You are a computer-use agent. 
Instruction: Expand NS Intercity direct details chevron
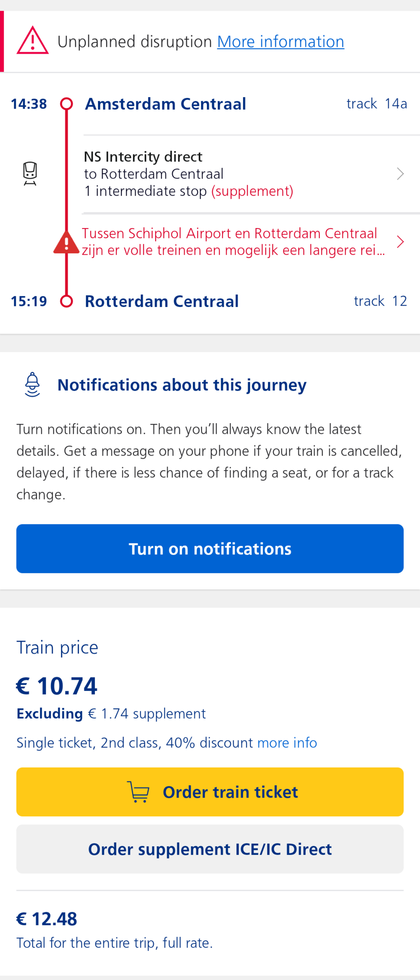point(400,174)
